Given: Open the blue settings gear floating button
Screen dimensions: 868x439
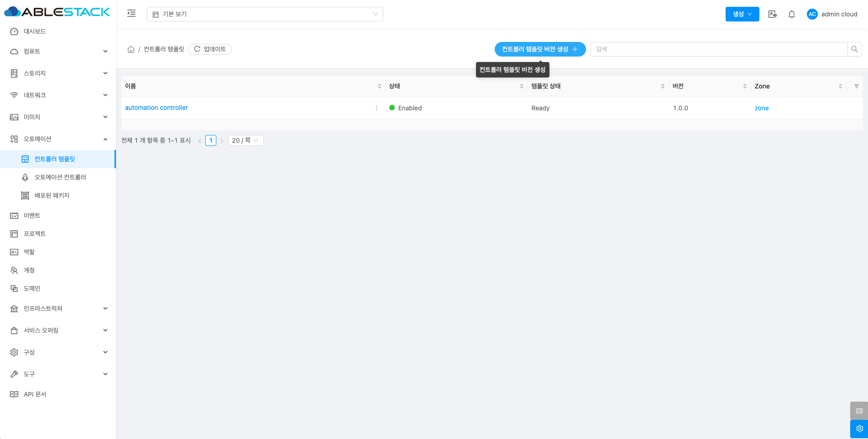Looking at the screenshot, I should point(859,429).
